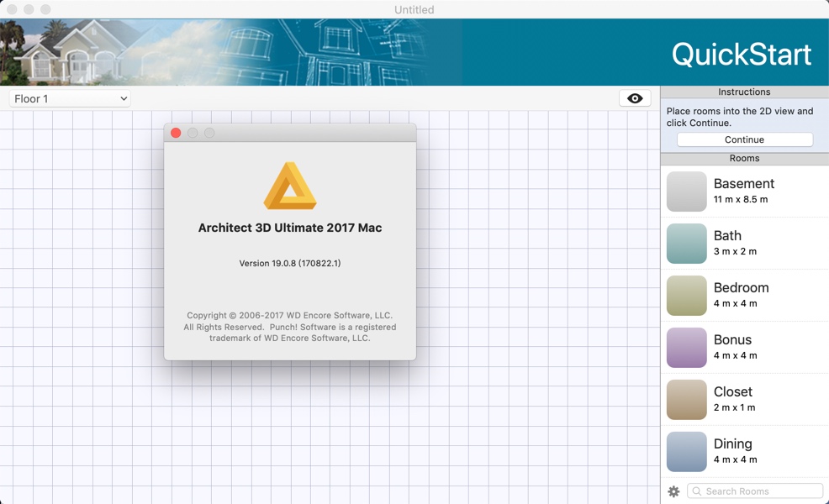Viewport: 829px width, 504px height.
Task: Click the Closet room label
Action: [733, 391]
